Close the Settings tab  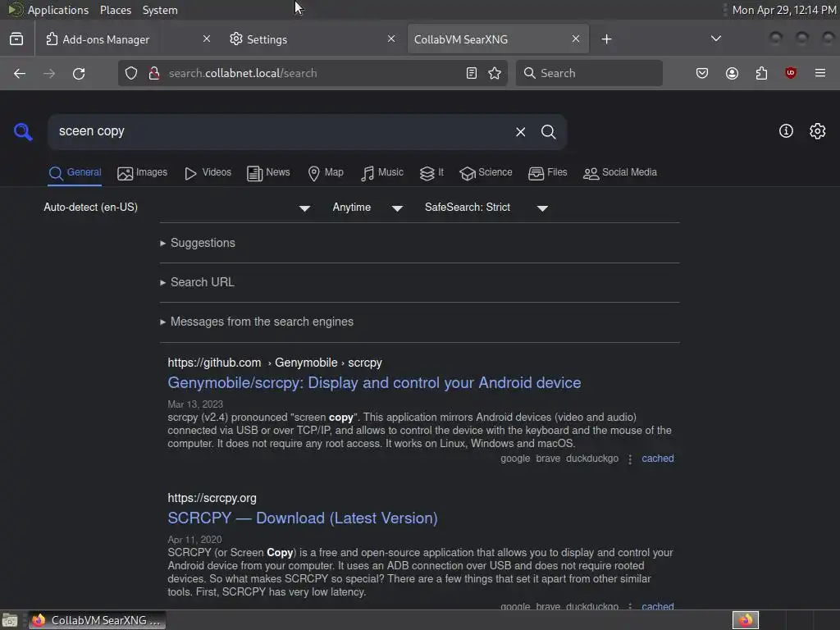coord(391,39)
